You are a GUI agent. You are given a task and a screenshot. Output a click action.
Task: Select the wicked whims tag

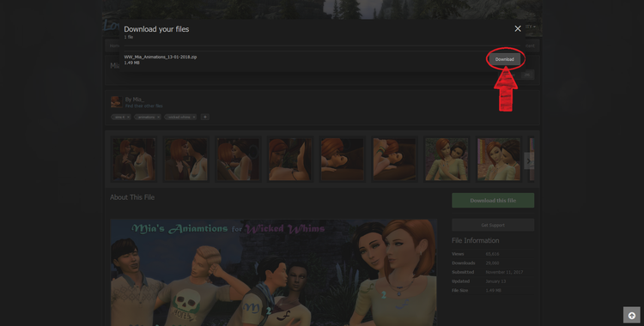tap(179, 117)
